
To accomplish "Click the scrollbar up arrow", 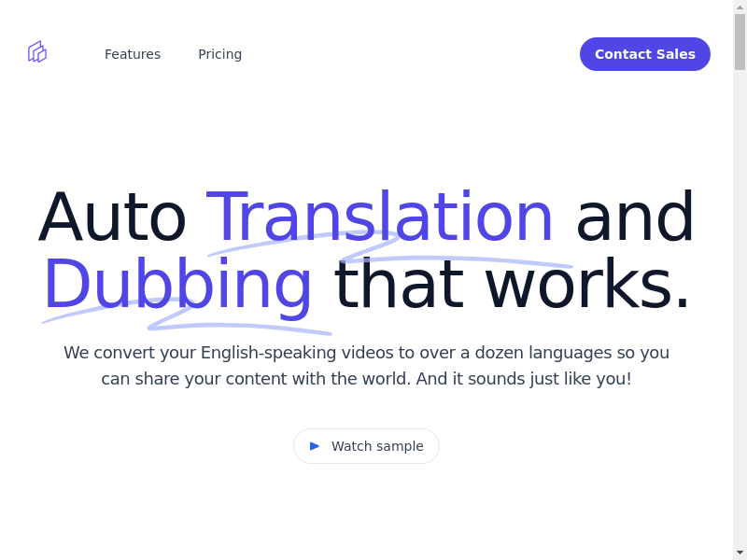I will [x=740, y=7].
